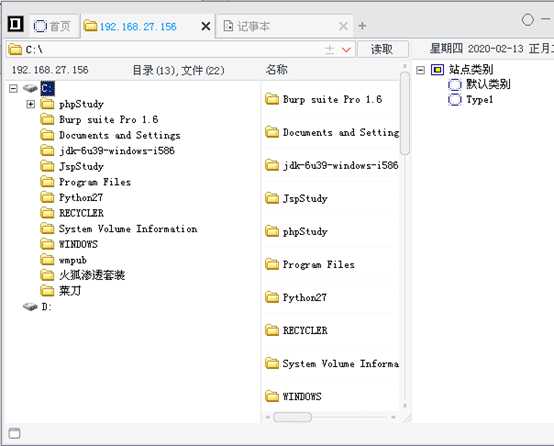The width and height of the screenshot is (554, 446).
Task: Click the status bar window icon
Action: coord(14,433)
